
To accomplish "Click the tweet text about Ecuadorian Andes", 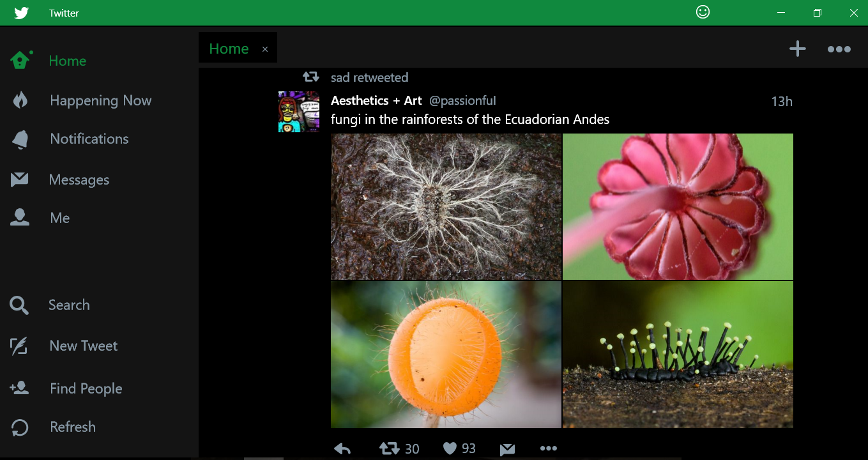I will (470, 119).
